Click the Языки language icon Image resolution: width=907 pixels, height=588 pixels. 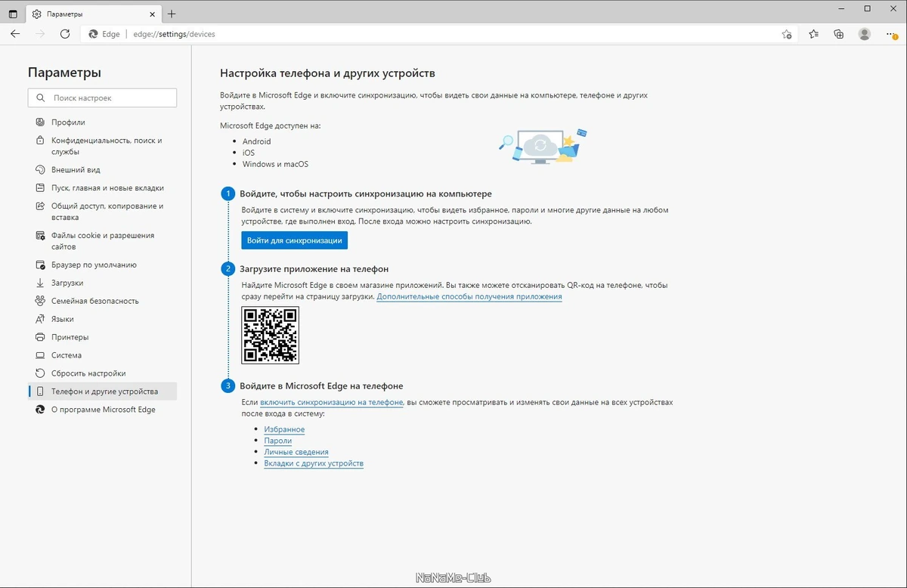pos(40,319)
